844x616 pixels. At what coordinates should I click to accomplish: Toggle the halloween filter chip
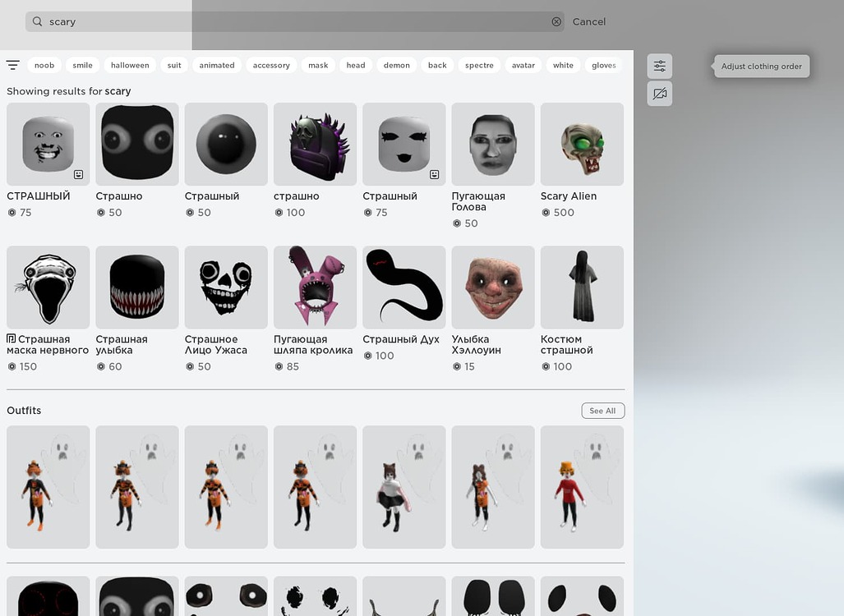pyautogui.click(x=129, y=64)
